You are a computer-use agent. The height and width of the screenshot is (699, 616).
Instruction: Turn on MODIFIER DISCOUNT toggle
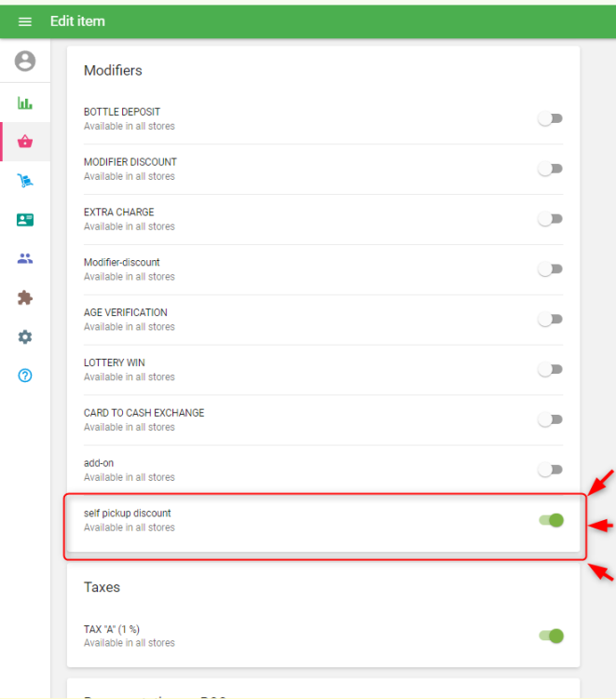click(551, 169)
